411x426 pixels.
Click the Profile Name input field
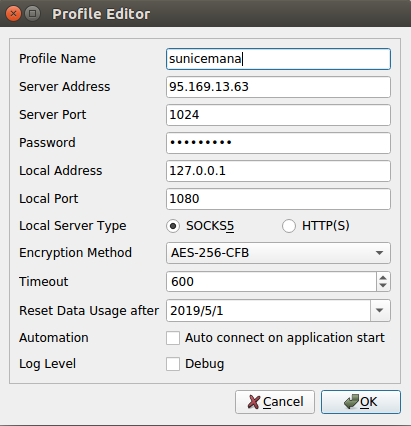pyautogui.click(x=278, y=59)
